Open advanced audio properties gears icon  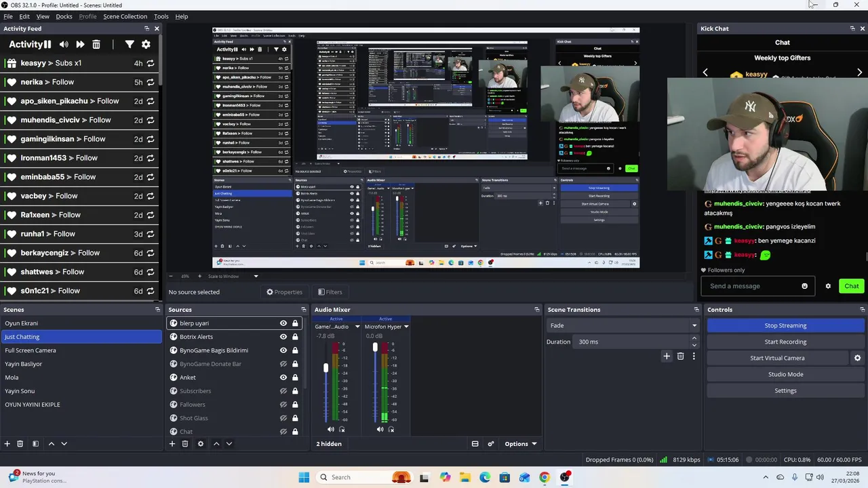coord(492,444)
